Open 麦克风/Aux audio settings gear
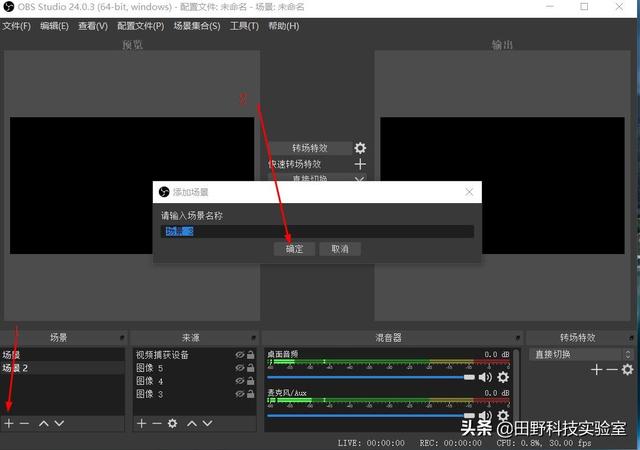The width and height of the screenshot is (640, 450). [x=503, y=416]
